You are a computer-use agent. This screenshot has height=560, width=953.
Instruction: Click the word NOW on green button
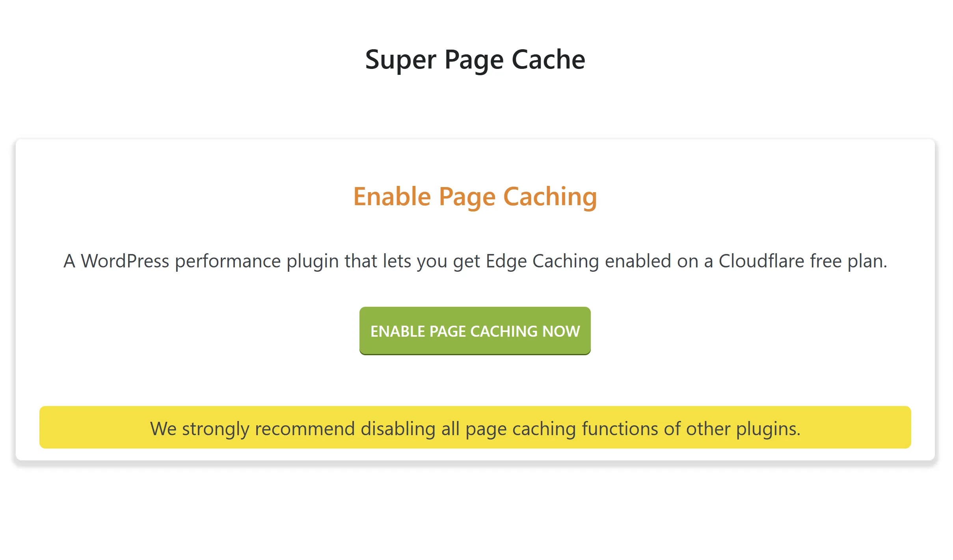click(x=561, y=331)
